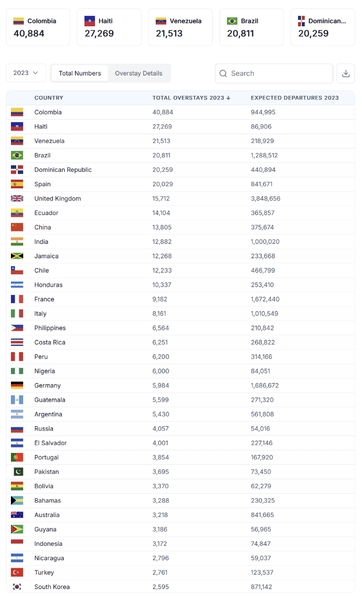Open the Dominican Republic summary card
This screenshot has height=596, width=364.
pyautogui.click(x=323, y=27)
